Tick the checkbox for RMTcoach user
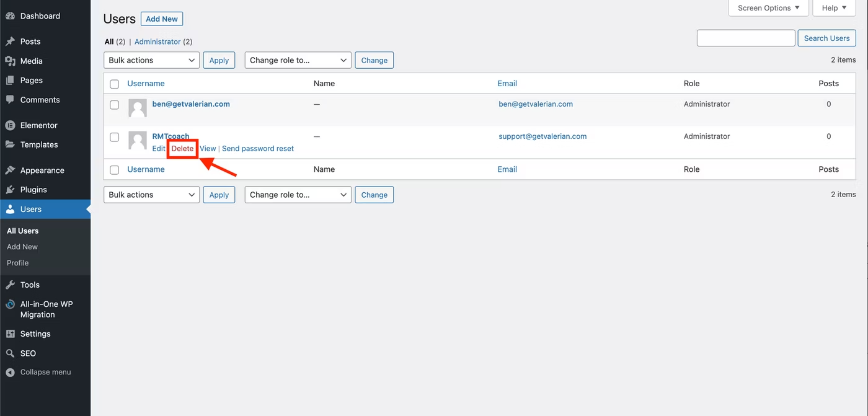The height and width of the screenshot is (416, 868). pyautogui.click(x=115, y=137)
